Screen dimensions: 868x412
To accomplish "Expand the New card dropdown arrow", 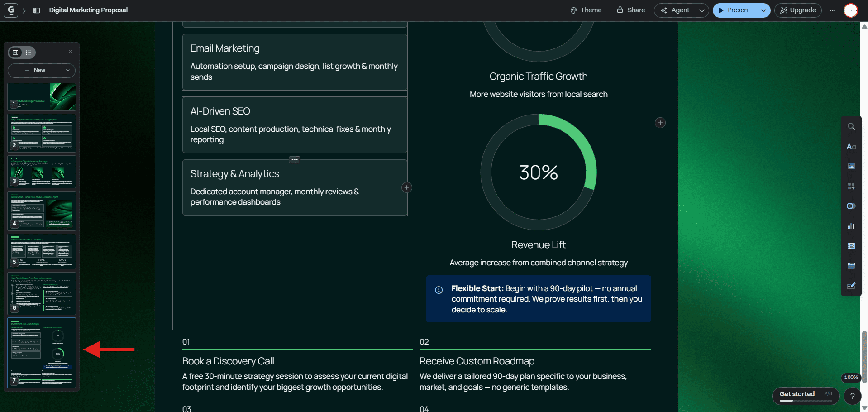I will [68, 70].
